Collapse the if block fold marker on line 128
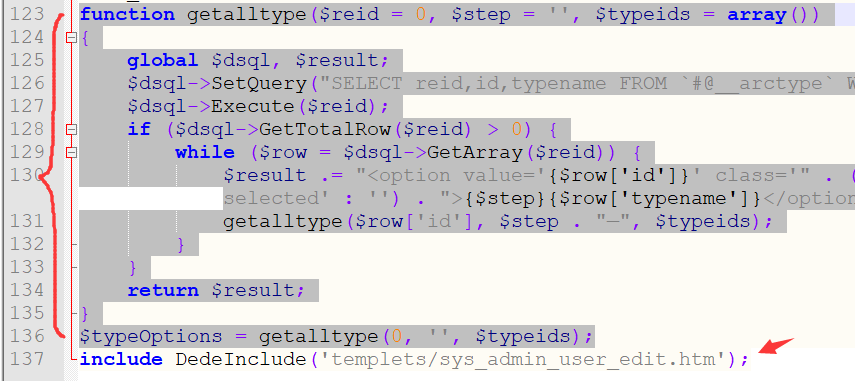 pos(71,129)
